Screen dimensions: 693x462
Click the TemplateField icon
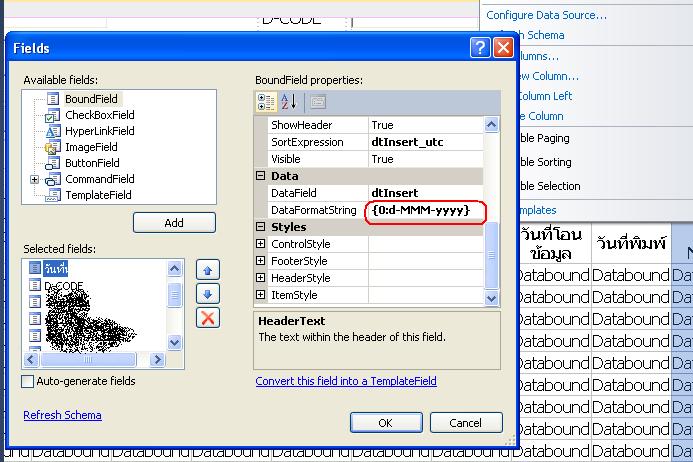(x=53, y=195)
